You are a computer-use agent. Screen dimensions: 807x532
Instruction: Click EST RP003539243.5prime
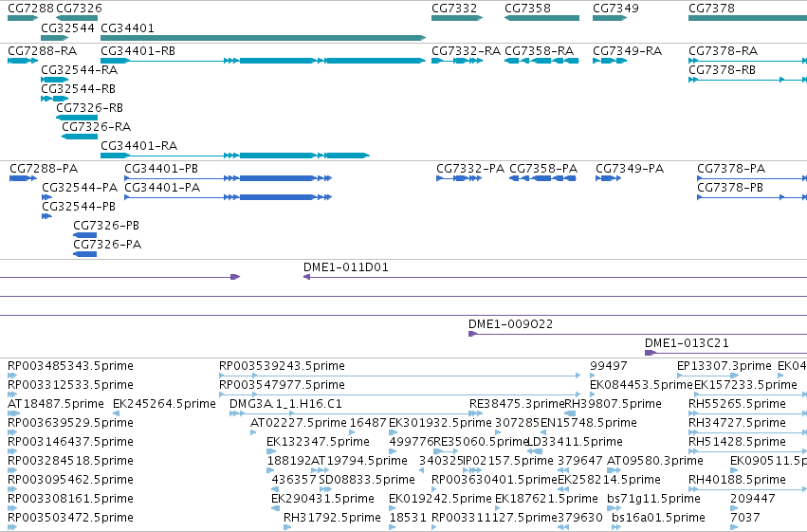[282, 366]
